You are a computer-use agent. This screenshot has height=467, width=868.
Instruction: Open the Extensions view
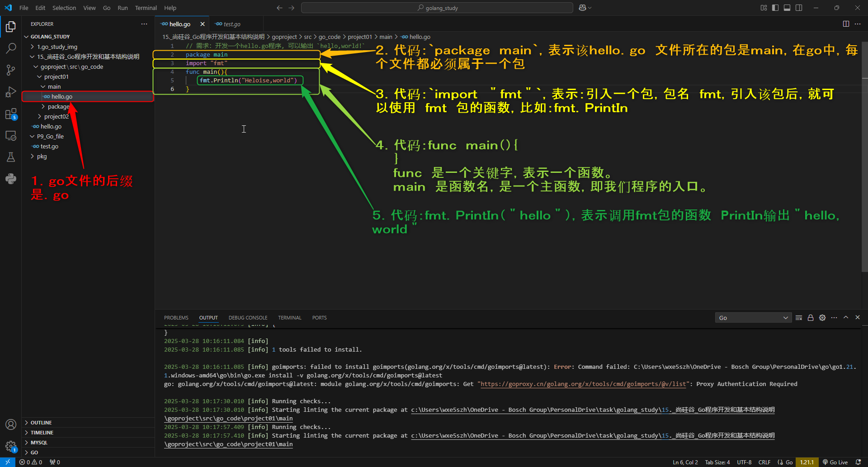(x=11, y=114)
